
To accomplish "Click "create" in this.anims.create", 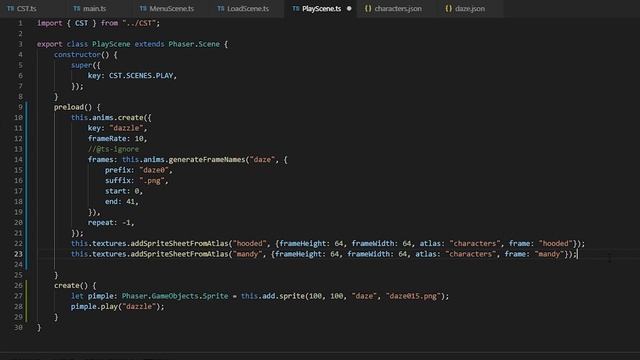I will (x=131, y=118).
